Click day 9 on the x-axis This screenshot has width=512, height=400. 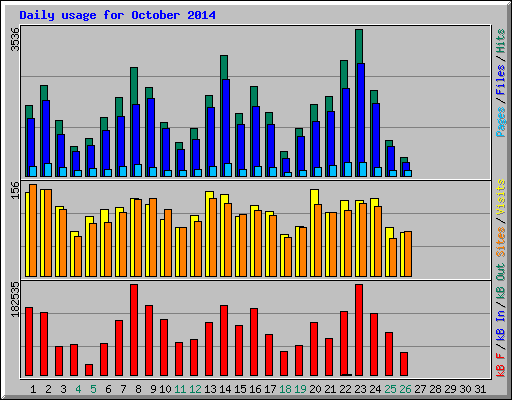153,389
